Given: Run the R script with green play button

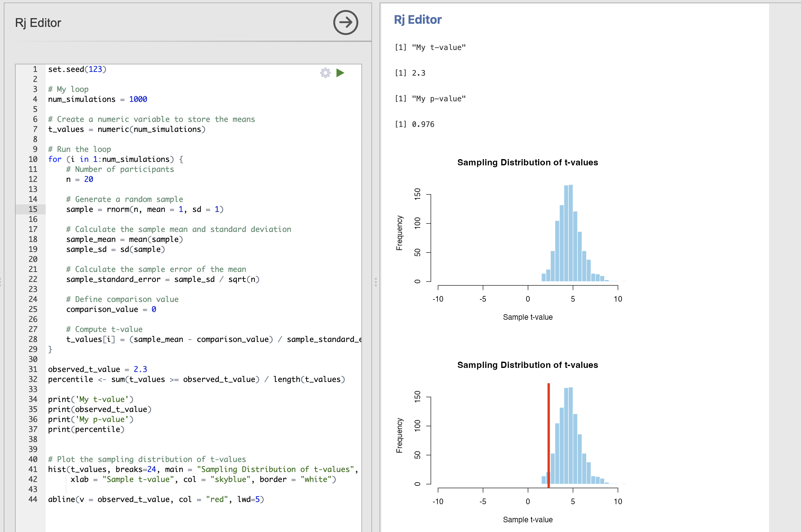Looking at the screenshot, I should click(x=340, y=73).
